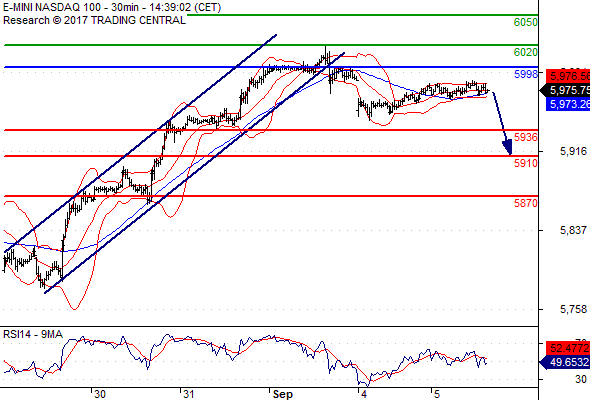Click the 5,837 price axis value
590x400 pixels.
(573, 230)
